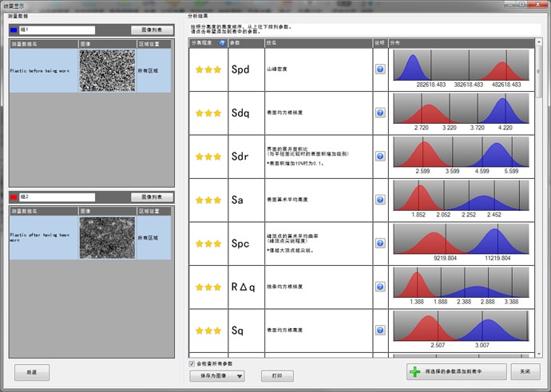Screen dimensions: 551x392
Task: Click the help icon in Sdr row
Action: 380,156
